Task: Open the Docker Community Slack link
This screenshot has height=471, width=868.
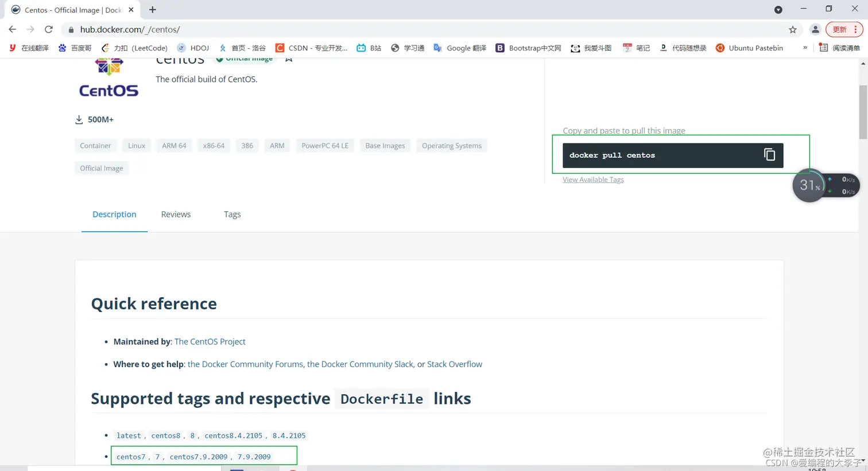Action: [360, 364]
